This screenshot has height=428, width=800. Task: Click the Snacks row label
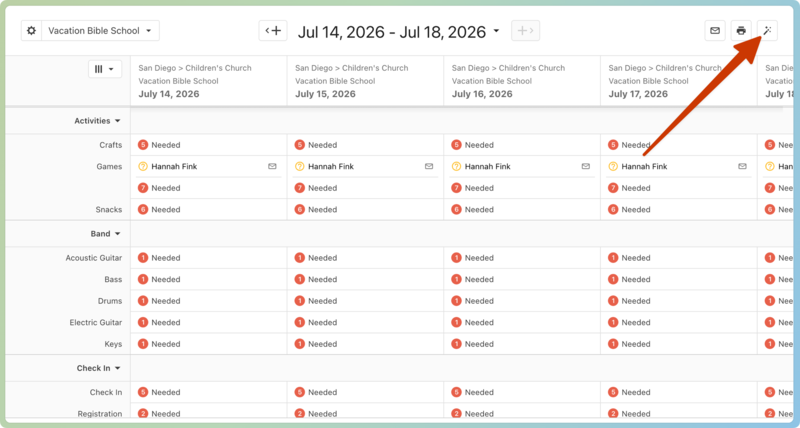[109, 209]
